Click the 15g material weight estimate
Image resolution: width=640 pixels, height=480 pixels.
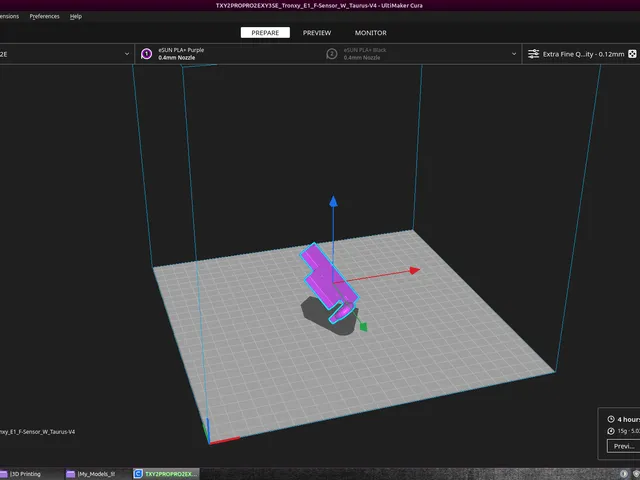click(622, 431)
